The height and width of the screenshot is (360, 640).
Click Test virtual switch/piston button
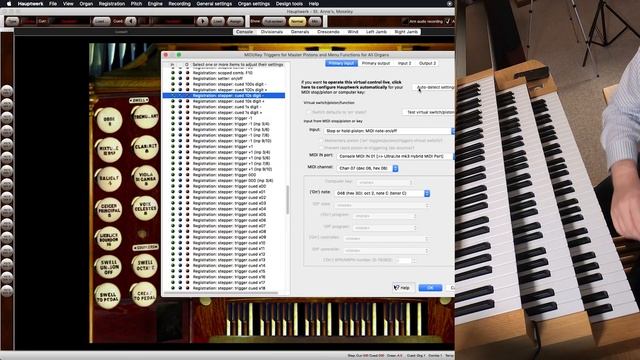point(429,112)
